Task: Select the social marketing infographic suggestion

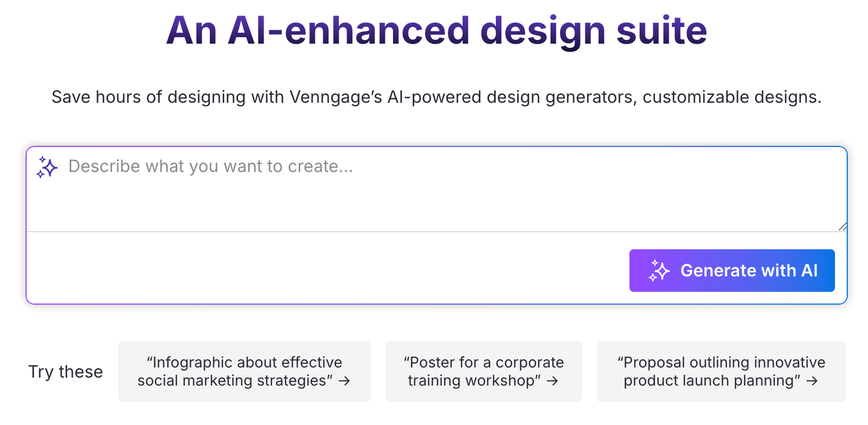Action: (x=244, y=371)
